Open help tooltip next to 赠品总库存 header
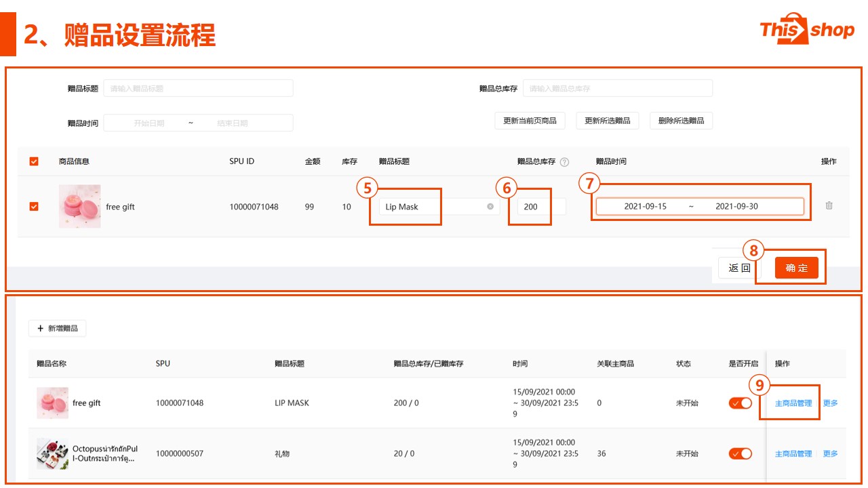The height and width of the screenshot is (488, 868). (x=565, y=162)
